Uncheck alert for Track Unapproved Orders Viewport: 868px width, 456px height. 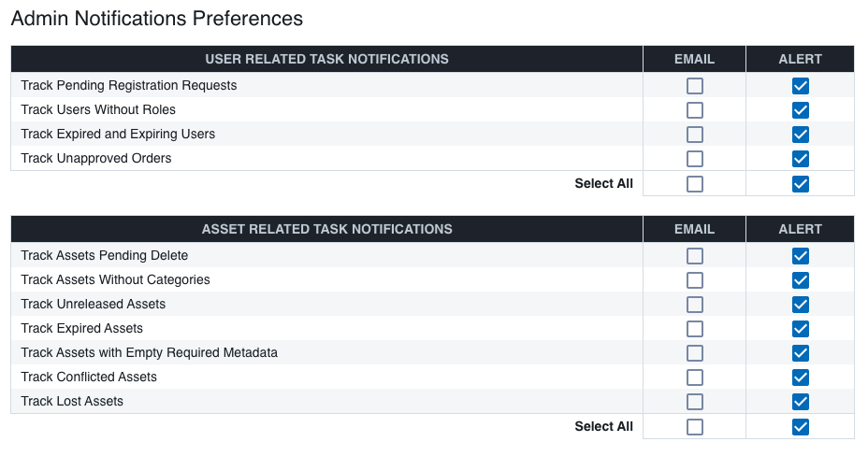(x=801, y=159)
